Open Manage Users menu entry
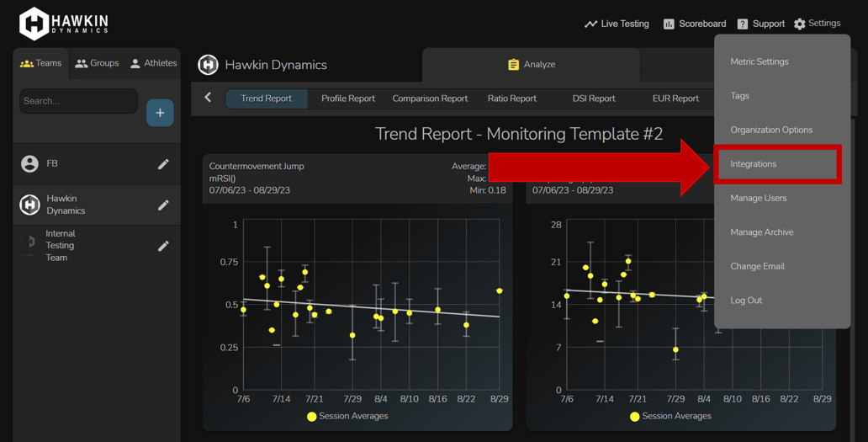 [x=758, y=198]
